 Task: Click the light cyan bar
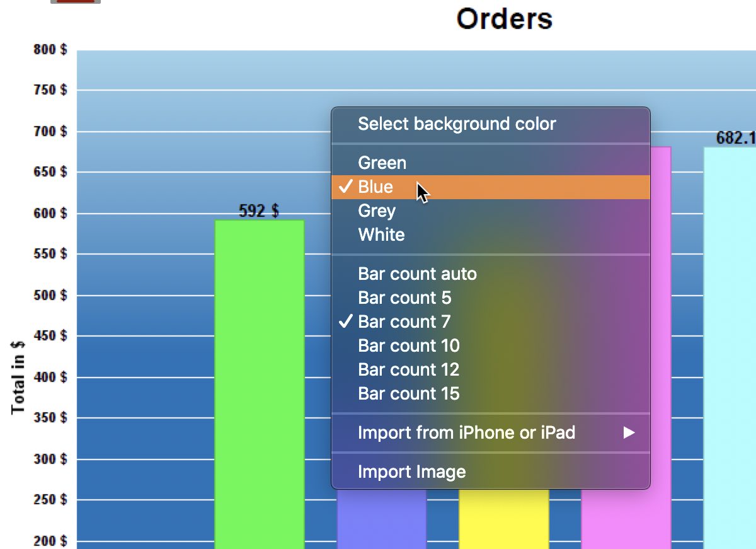(x=730, y=347)
